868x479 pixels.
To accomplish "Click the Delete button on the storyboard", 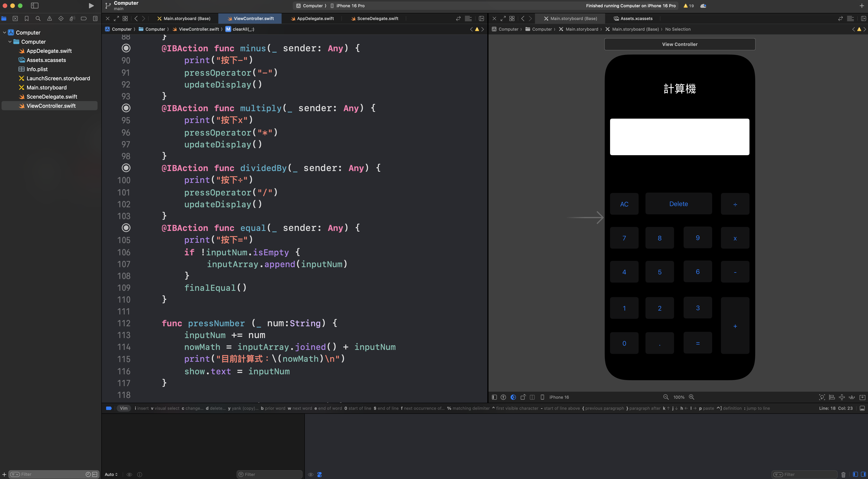I will coord(679,204).
